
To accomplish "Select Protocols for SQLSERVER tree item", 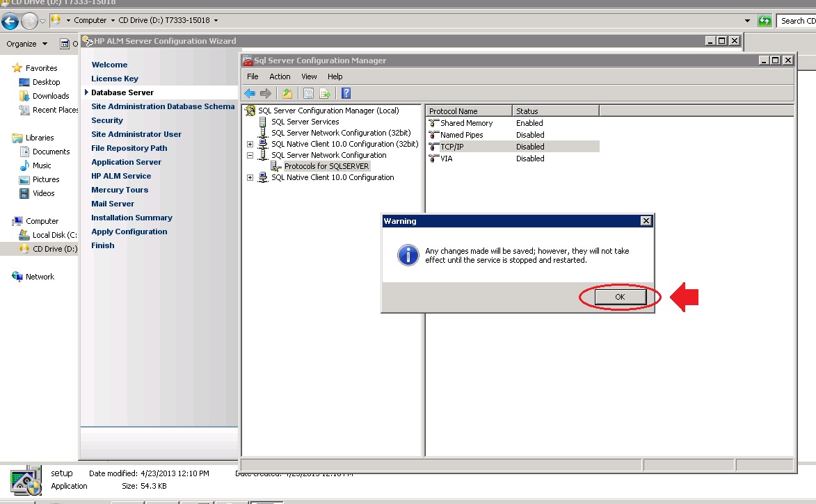I will pos(326,166).
